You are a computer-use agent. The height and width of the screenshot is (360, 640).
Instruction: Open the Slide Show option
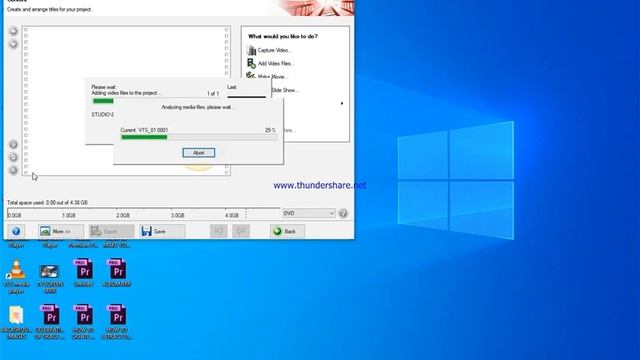(x=285, y=90)
